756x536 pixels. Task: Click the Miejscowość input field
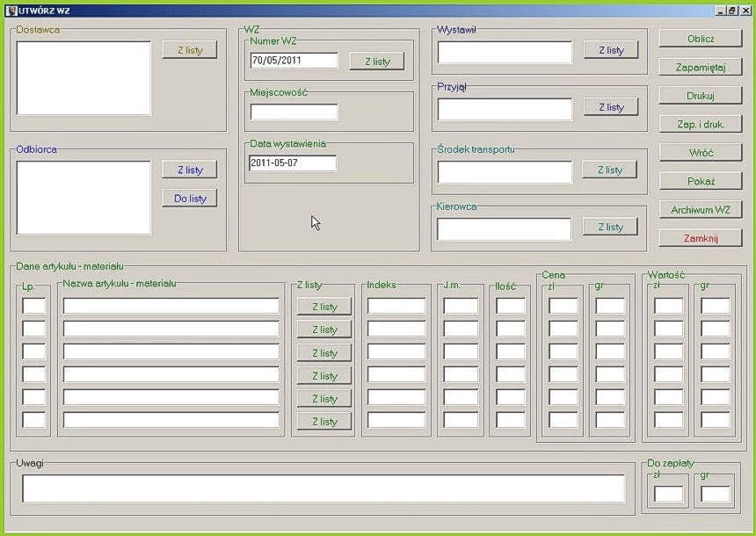pyautogui.click(x=294, y=112)
